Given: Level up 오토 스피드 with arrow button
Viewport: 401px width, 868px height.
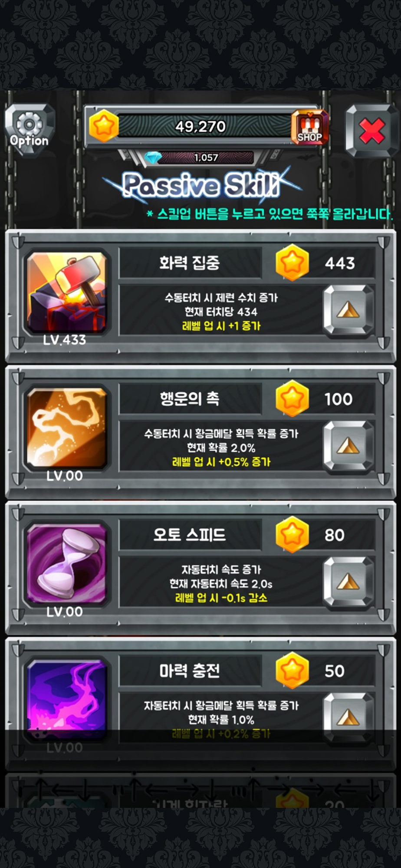Looking at the screenshot, I should tap(348, 582).
